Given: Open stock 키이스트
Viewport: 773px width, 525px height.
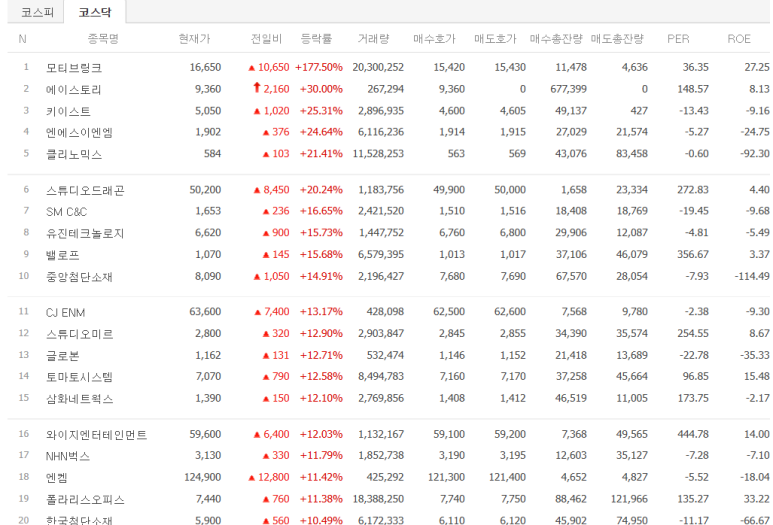Looking at the screenshot, I should [x=68, y=111].
